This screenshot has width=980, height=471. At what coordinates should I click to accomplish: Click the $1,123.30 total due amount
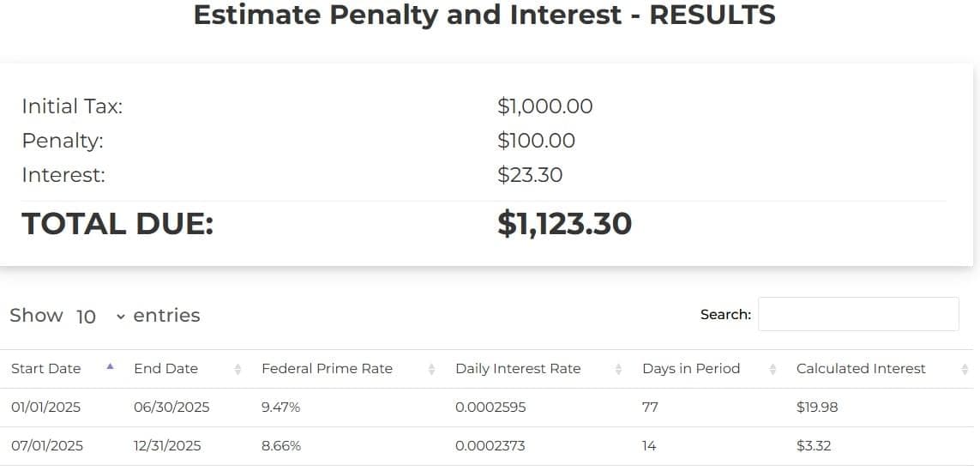pyautogui.click(x=564, y=224)
